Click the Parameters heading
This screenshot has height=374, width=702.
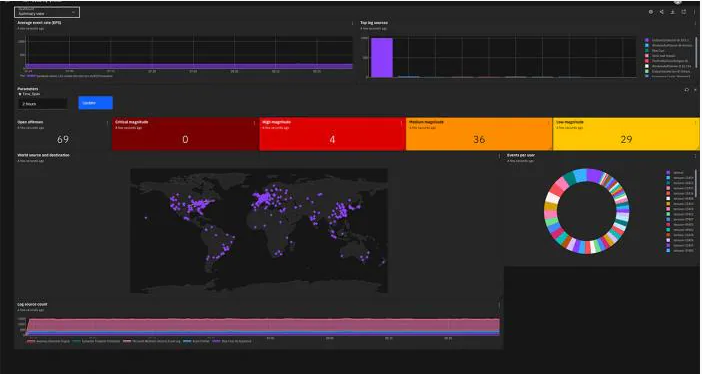[x=28, y=89]
